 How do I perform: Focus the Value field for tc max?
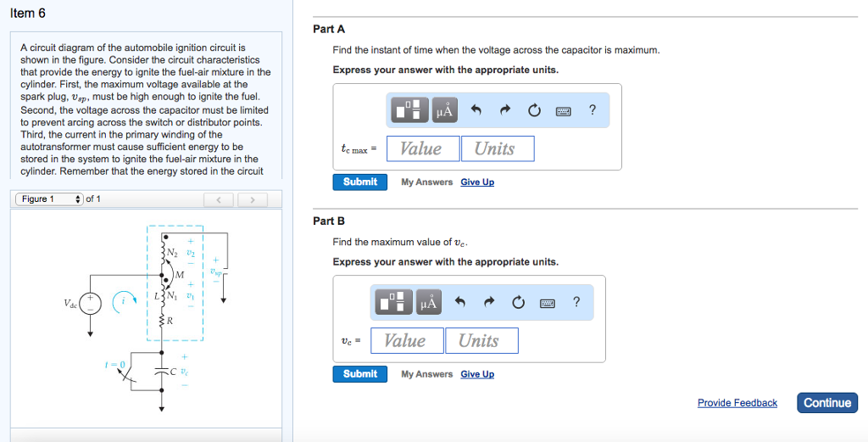pyautogui.click(x=423, y=148)
